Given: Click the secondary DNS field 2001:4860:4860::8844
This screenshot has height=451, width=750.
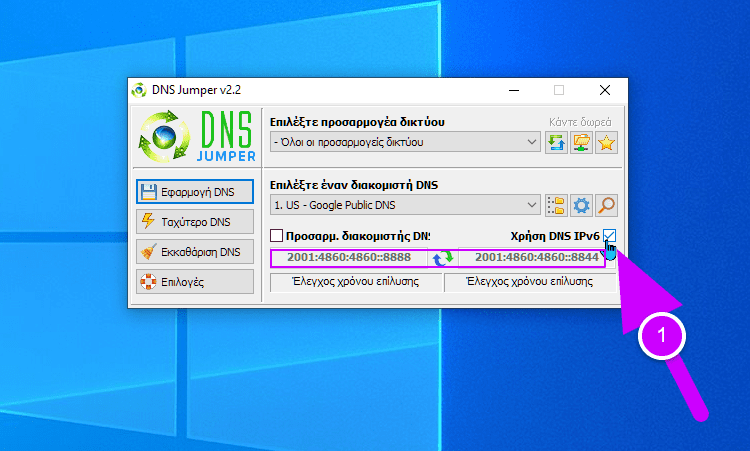Looking at the screenshot, I should coord(536,257).
